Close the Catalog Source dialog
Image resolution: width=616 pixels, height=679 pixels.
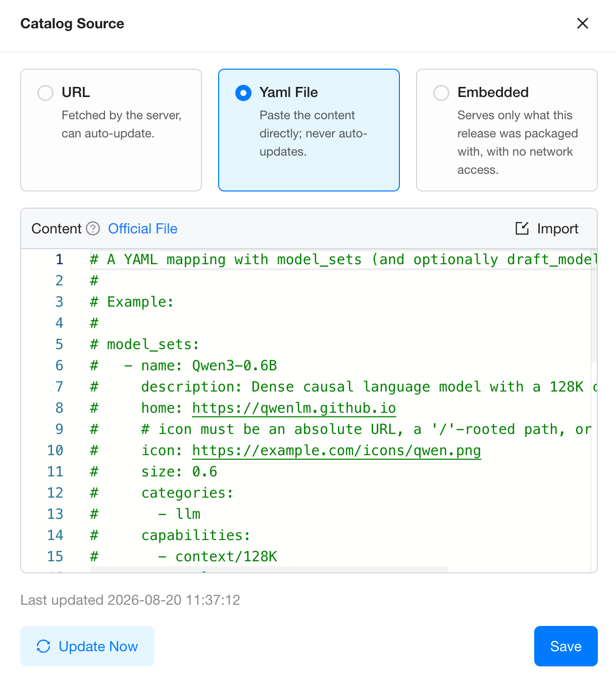pos(583,23)
